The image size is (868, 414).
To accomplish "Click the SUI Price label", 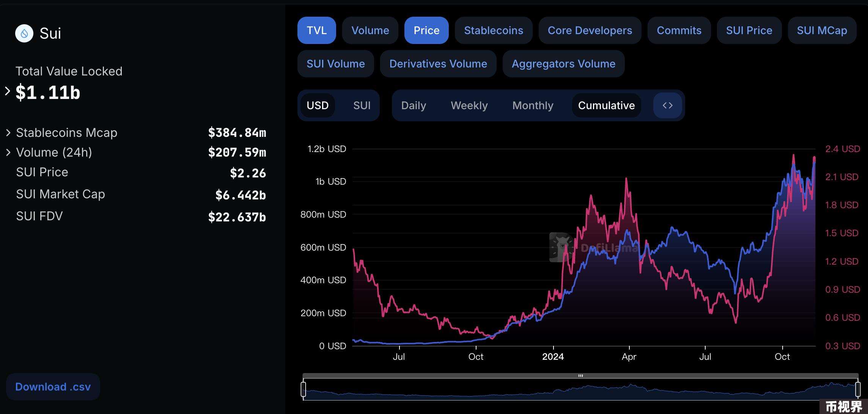I will (42, 172).
